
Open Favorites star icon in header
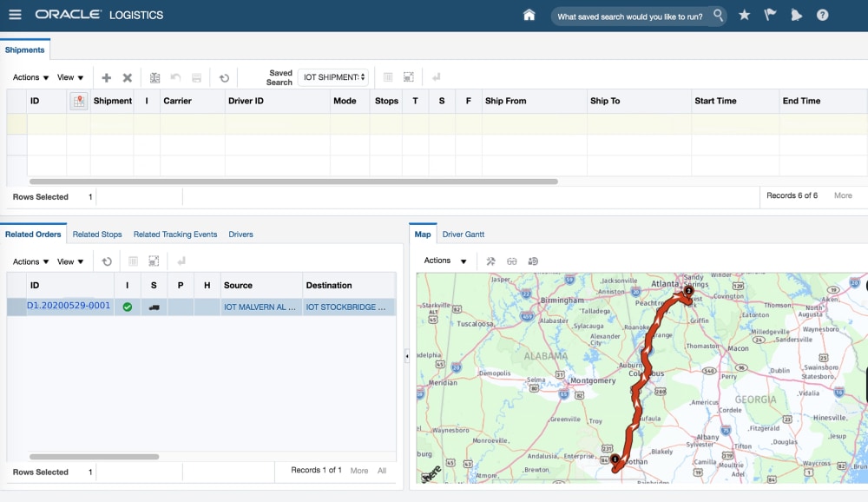(x=744, y=15)
